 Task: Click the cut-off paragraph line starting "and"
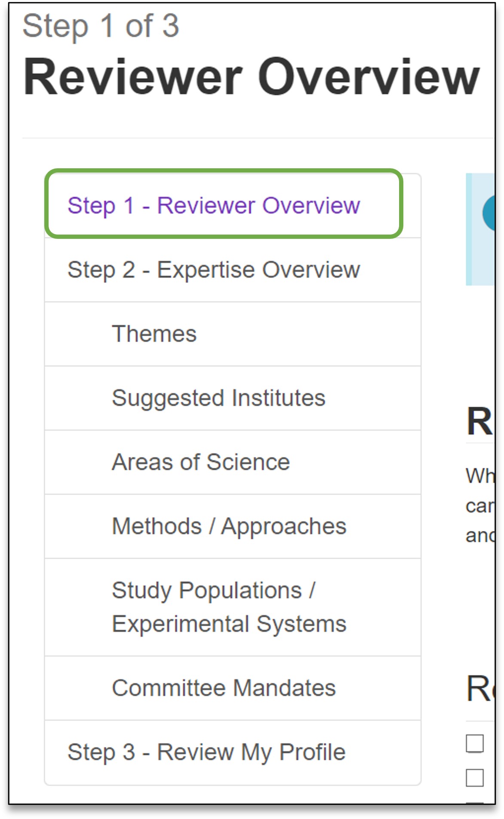point(480,536)
